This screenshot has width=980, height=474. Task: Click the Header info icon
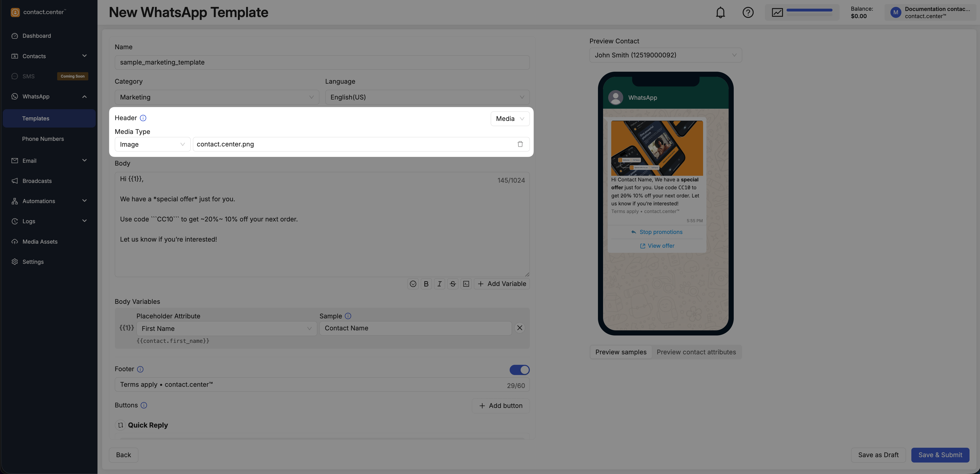(x=143, y=118)
